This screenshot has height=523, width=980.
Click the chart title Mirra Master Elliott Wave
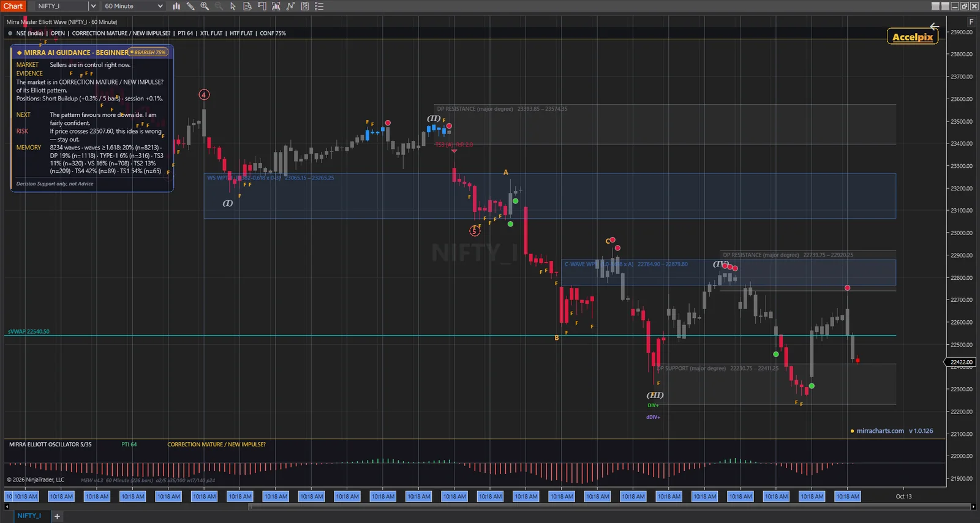pos(62,21)
